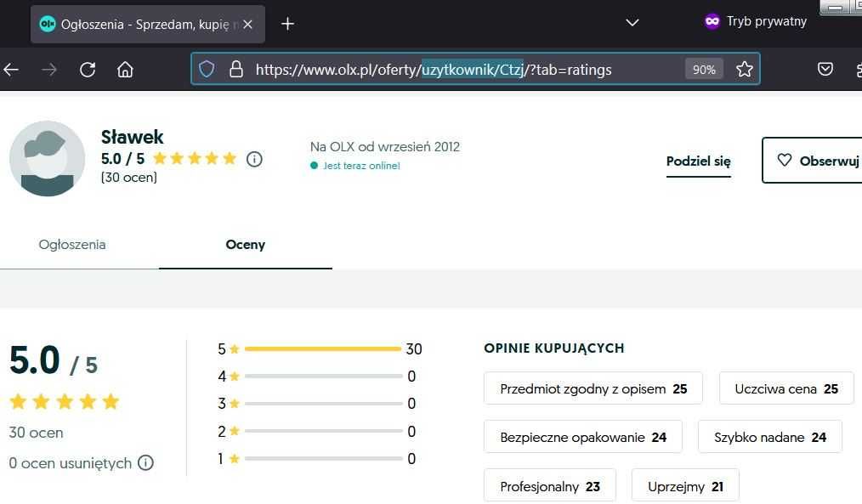The height and width of the screenshot is (504, 862).
Task: Click the 90% zoom level indicator
Action: [x=704, y=70]
